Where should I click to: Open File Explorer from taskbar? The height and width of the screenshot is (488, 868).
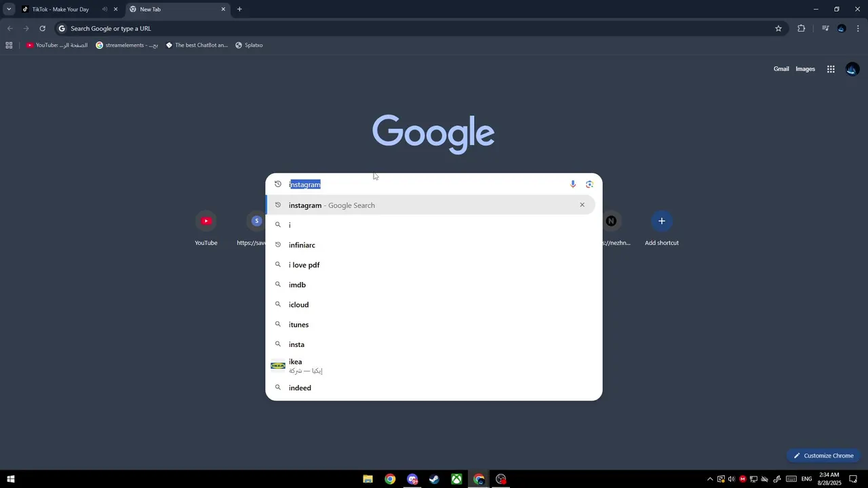(x=368, y=479)
